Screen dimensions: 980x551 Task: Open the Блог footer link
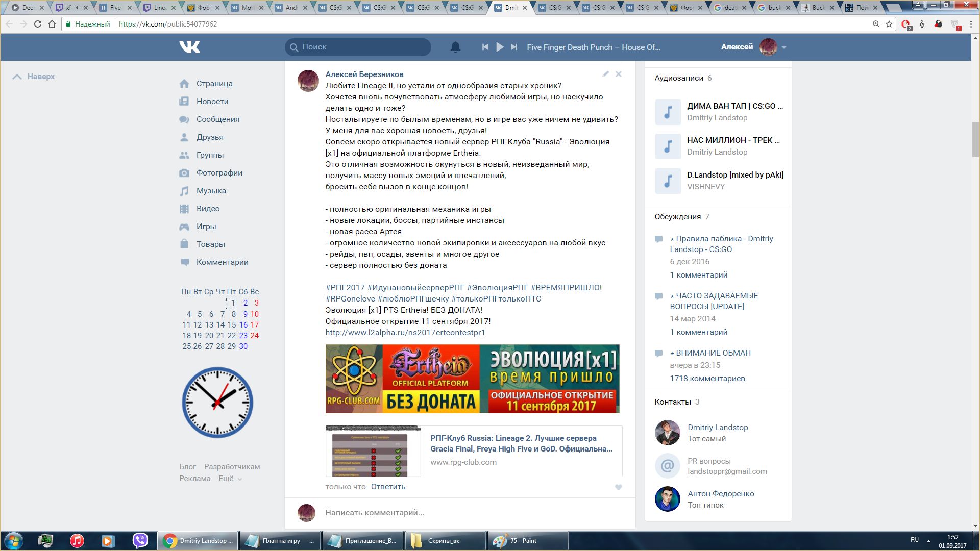click(187, 467)
